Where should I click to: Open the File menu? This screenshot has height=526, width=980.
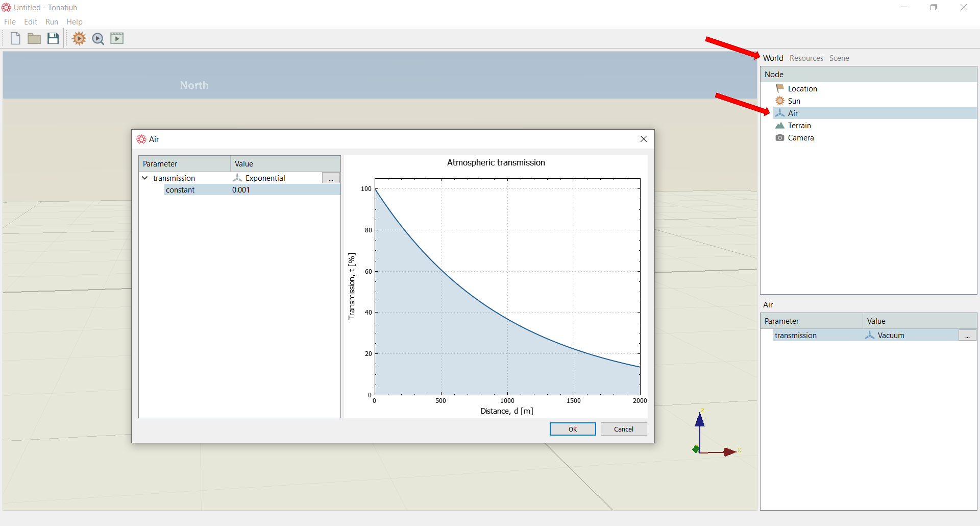coord(10,22)
